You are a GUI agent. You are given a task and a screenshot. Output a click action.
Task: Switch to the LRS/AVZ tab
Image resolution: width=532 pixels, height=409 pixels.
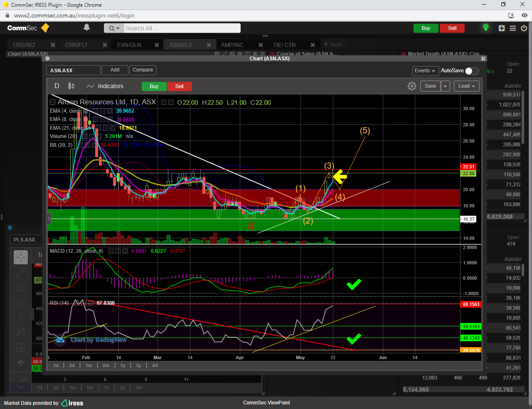(x=24, y=45)
